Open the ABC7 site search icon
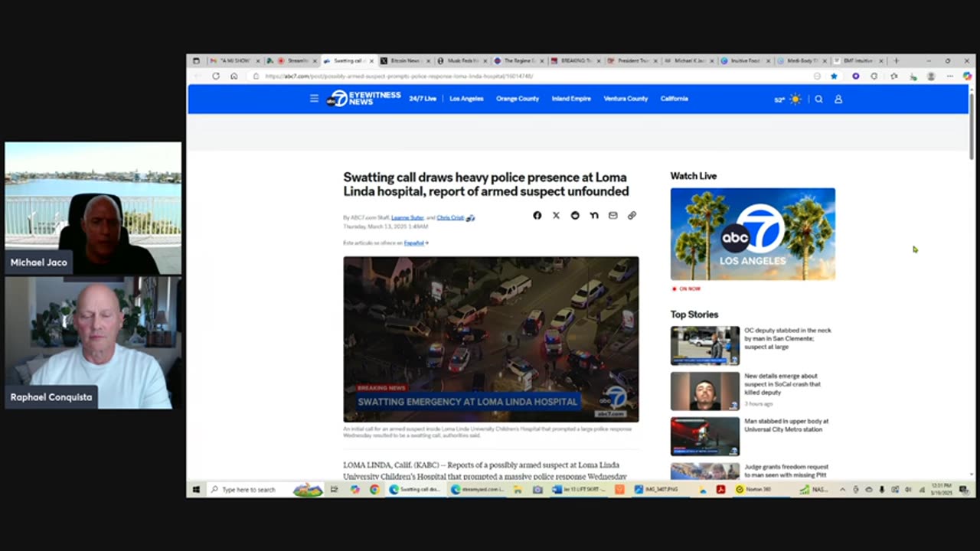 [x=818, y=99]
